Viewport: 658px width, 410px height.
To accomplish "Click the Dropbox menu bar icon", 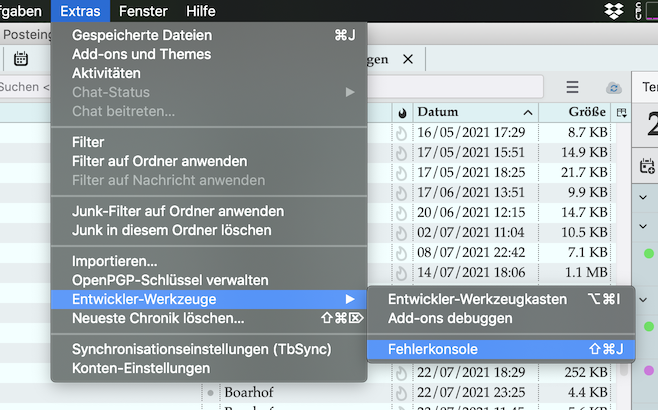I will point(614,10).
